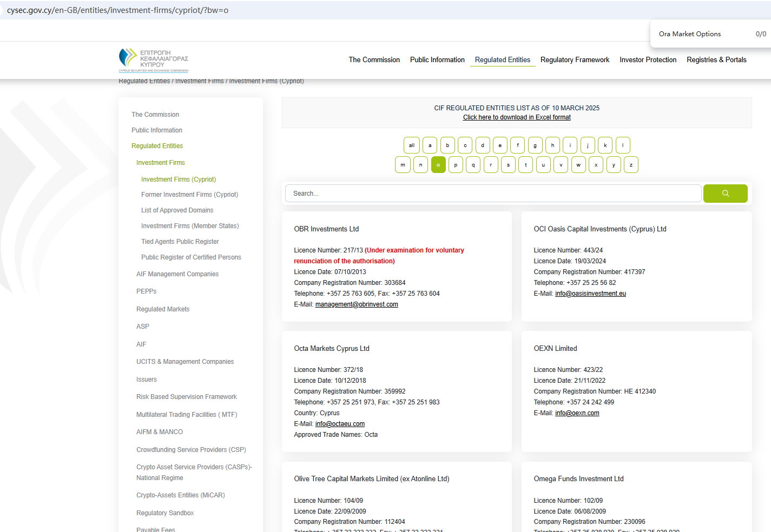The width and height of the screenshot is (771, 532).
Task: Select the 'all' alphabet filter
Action: (412, 145)
